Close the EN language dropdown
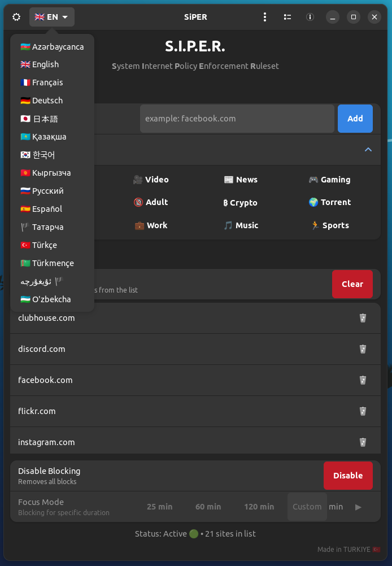 pos(52,17)
